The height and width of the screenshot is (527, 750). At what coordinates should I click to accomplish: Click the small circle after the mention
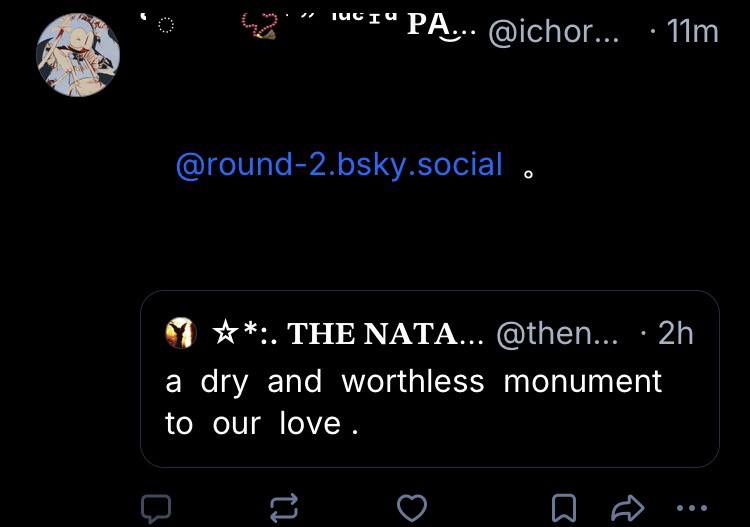pyautogui.click(x=529, y=173)
